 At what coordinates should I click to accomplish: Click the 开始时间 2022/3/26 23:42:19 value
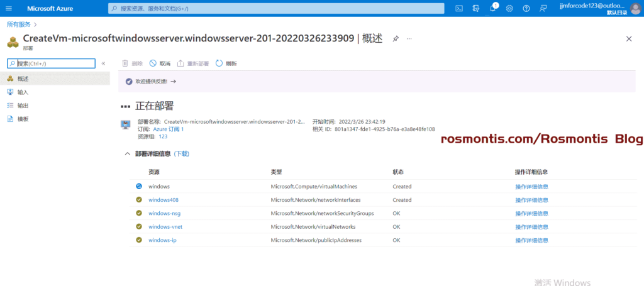coord(362,122)
